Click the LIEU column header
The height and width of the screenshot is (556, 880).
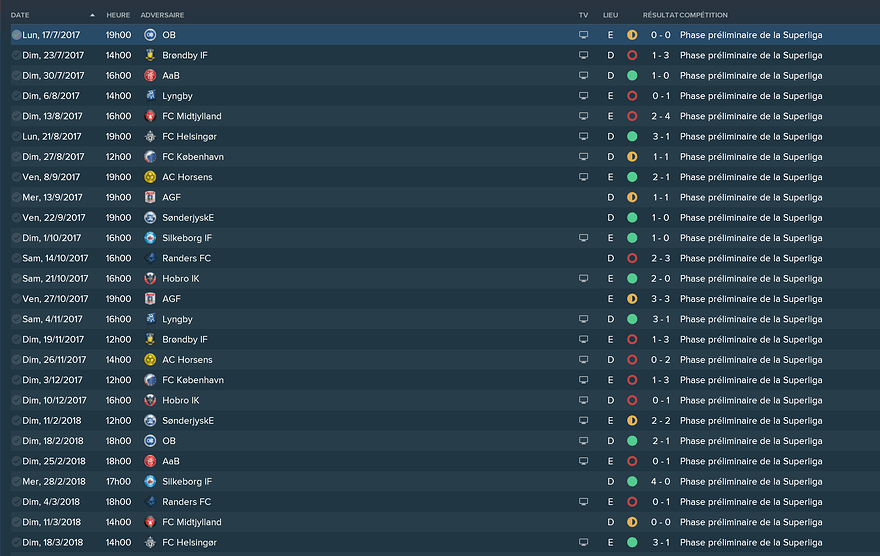(610, 15)
